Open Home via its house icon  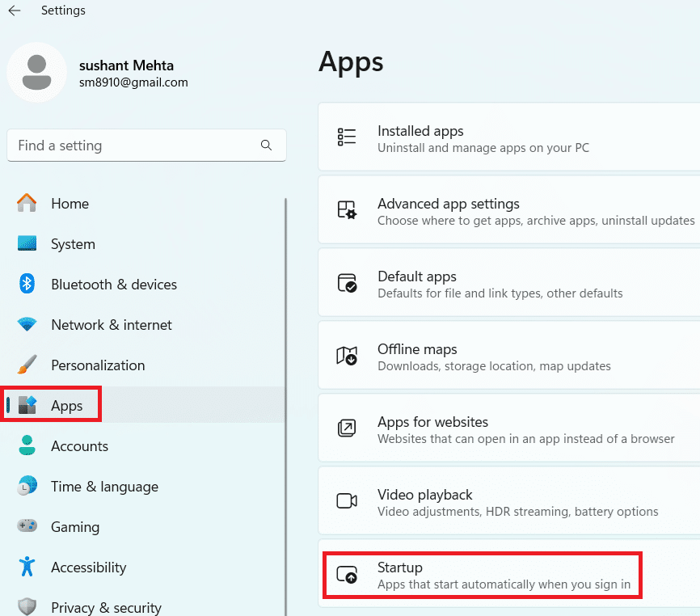tap(27, 204)
